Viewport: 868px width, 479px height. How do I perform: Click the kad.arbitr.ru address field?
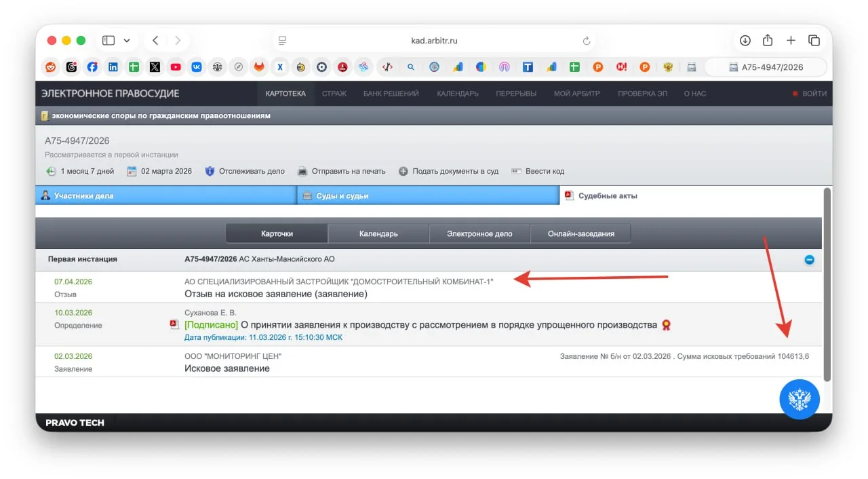click(434, 41)
